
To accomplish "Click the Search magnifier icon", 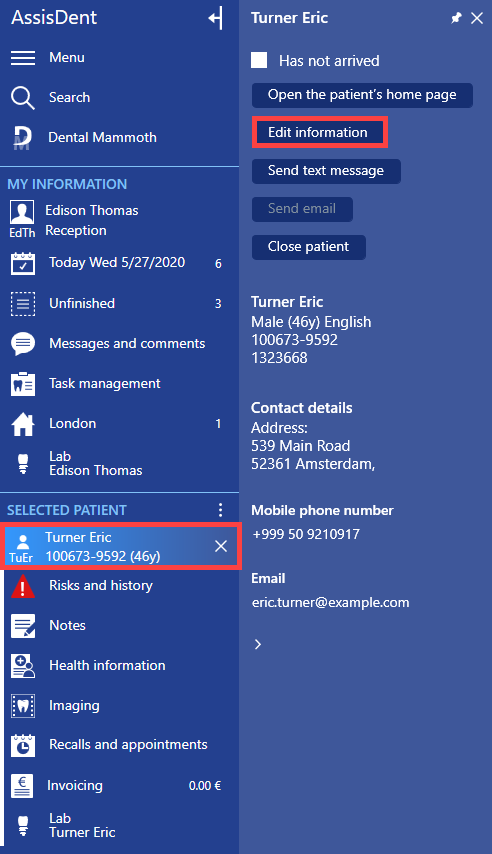I will (23, 98).
